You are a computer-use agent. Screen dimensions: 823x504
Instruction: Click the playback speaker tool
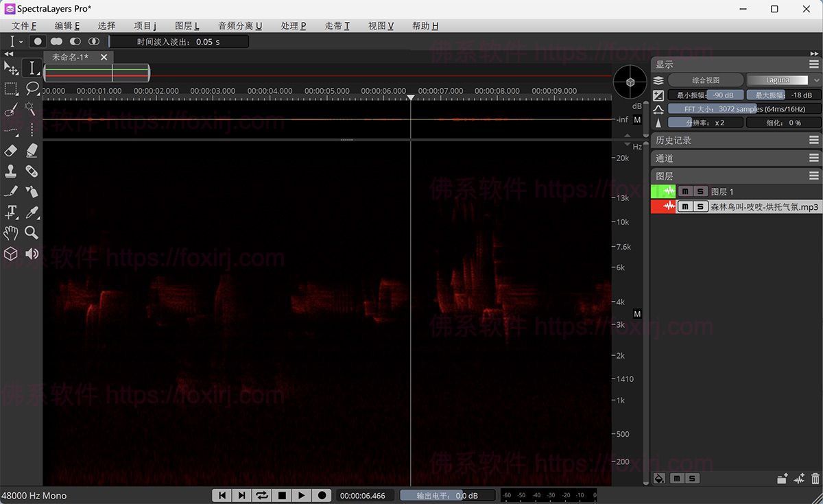pos(32,254)
